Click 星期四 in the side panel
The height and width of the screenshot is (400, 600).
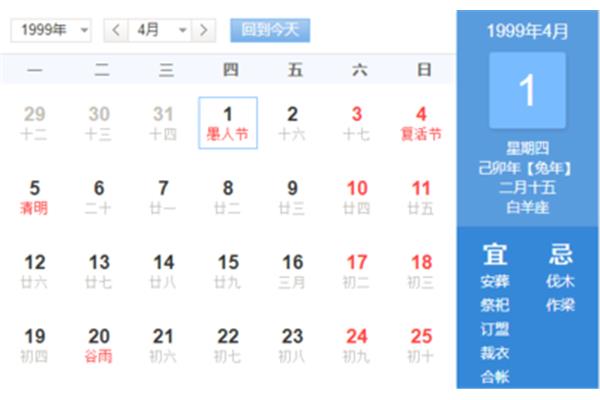point(528,148)
